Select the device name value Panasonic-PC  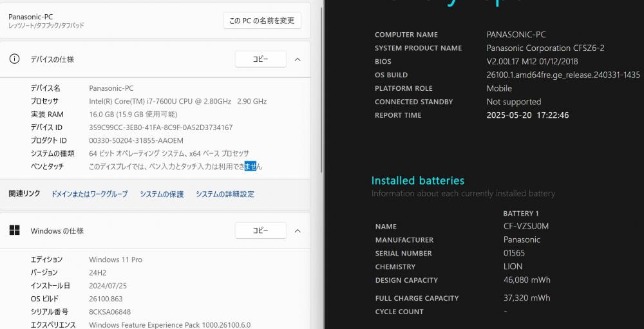[111, 88]
